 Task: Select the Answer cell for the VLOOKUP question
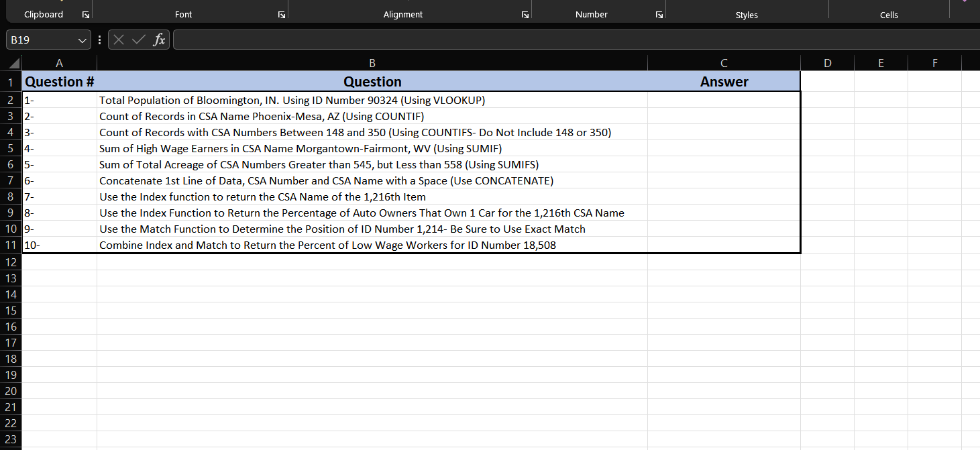pyautogui.click(x=724, y=100)
